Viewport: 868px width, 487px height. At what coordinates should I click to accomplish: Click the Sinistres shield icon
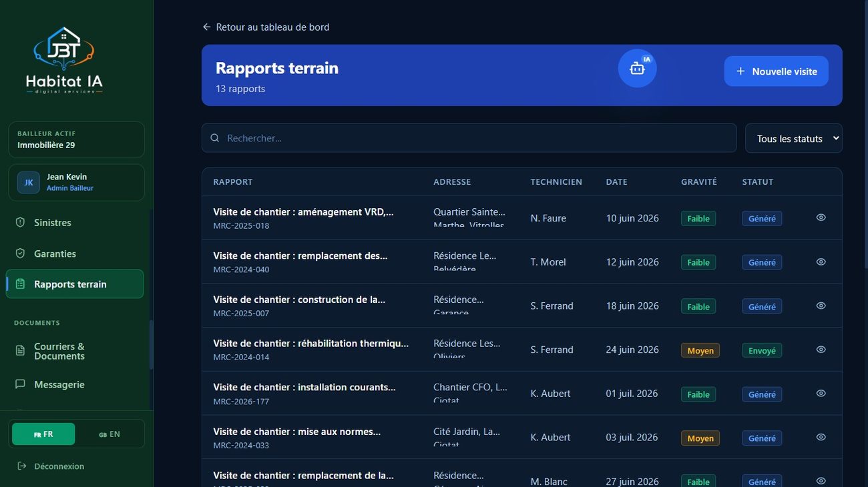coord(20,222)
